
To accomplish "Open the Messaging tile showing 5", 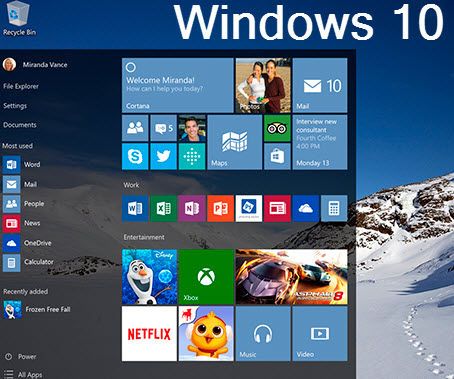I will 163,128.
